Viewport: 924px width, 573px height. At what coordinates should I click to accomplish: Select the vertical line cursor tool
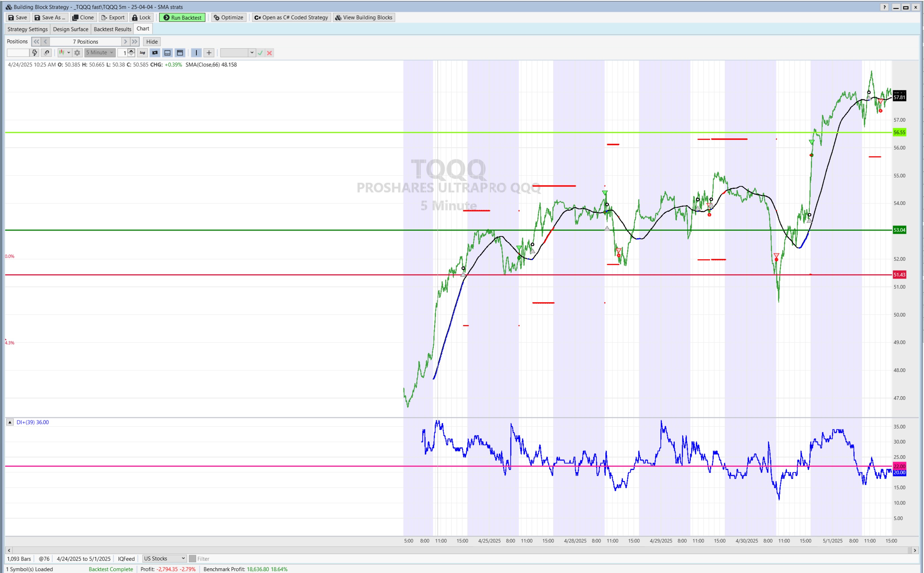196,53
